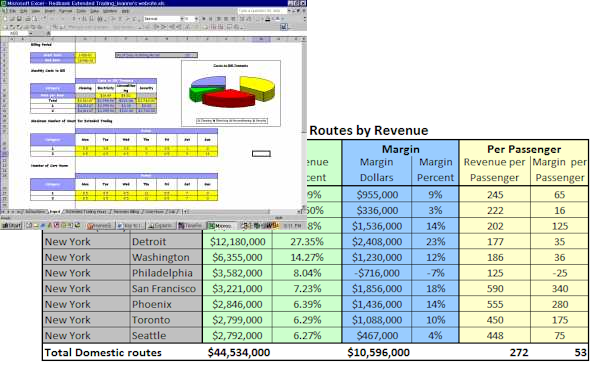Click the 'Margin' group header
Viewport: 592px width, 370px height.
click(401, 149)
